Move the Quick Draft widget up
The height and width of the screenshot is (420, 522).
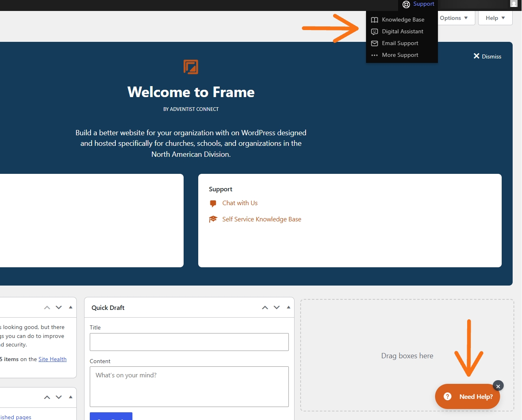click(265, 307)
